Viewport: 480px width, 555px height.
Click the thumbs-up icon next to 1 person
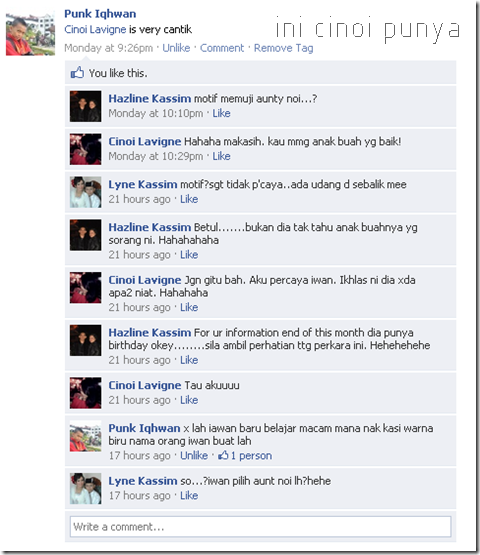(x=223, y=455)
